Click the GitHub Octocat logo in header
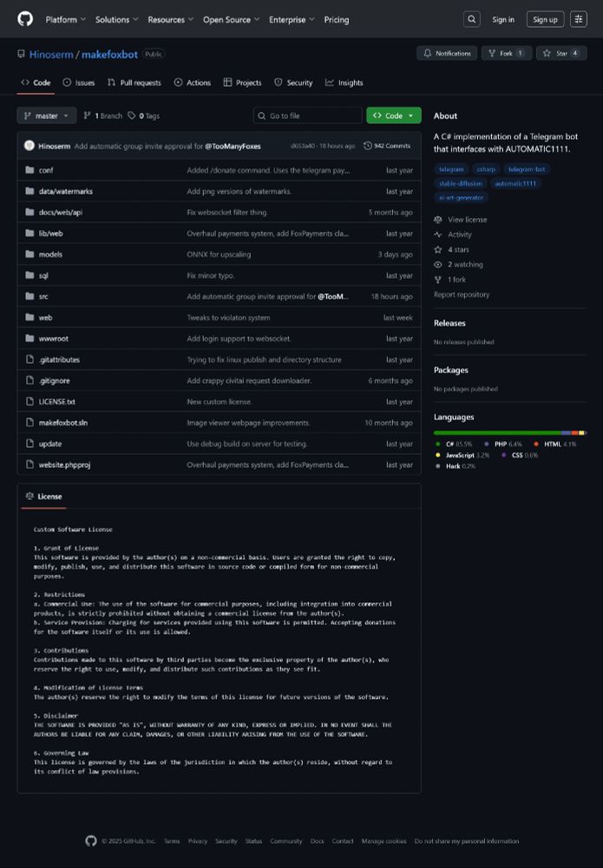 click(25, 19)
